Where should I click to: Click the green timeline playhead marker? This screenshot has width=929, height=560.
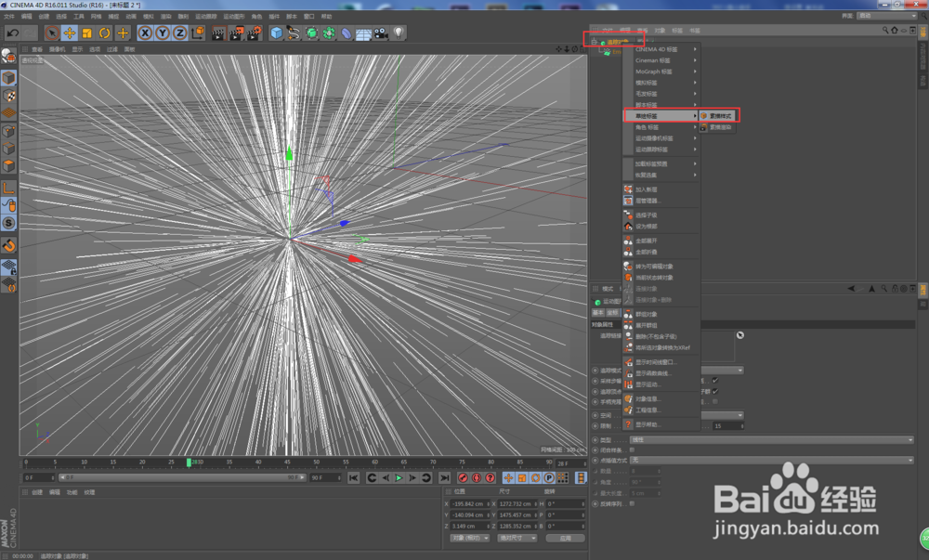(x=189, y=462)
